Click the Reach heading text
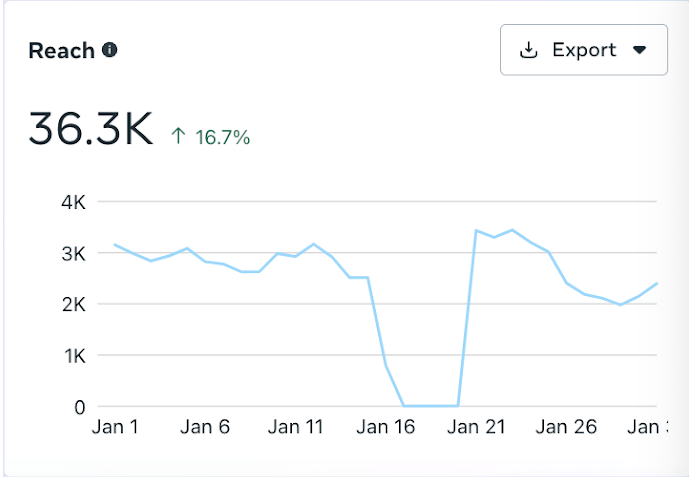The image size is (689, 477). pyautogui.click(x=62, y=50)
